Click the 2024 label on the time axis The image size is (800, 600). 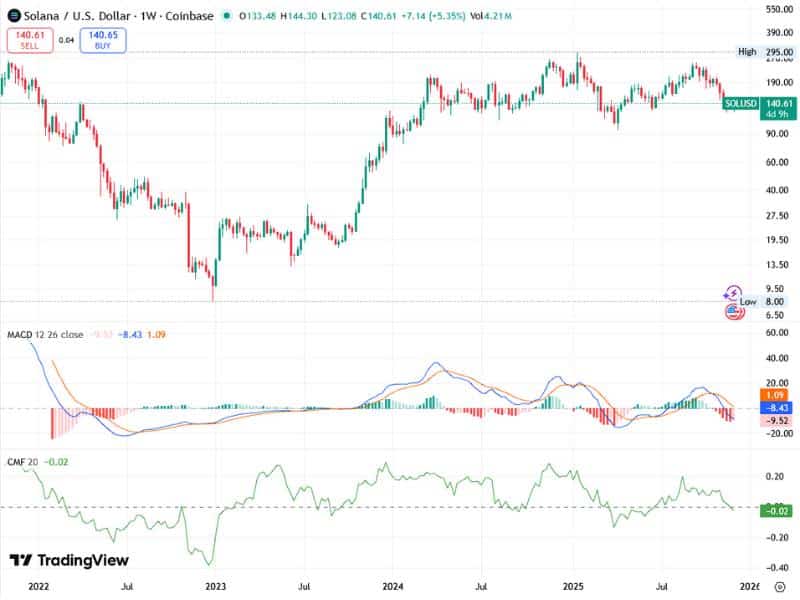[x=390, y=578]
